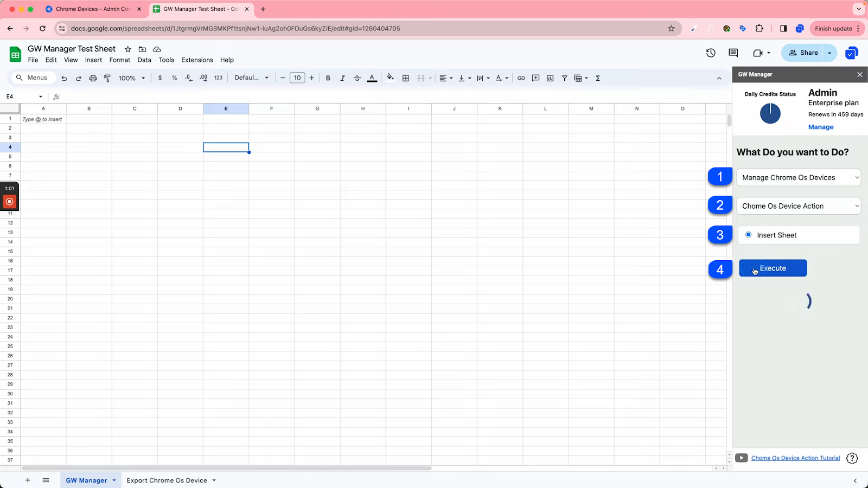Format as currency with dollar icon

coord(160,78)
